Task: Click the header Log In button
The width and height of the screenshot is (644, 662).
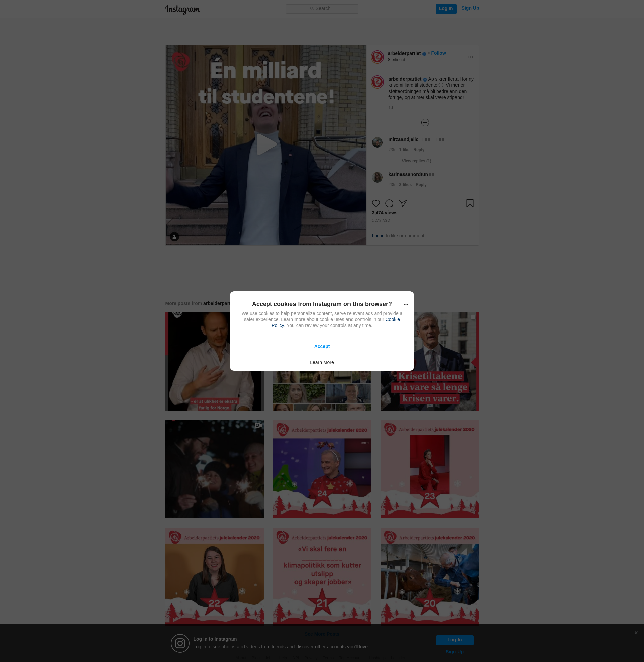Action: pos(446,9)
